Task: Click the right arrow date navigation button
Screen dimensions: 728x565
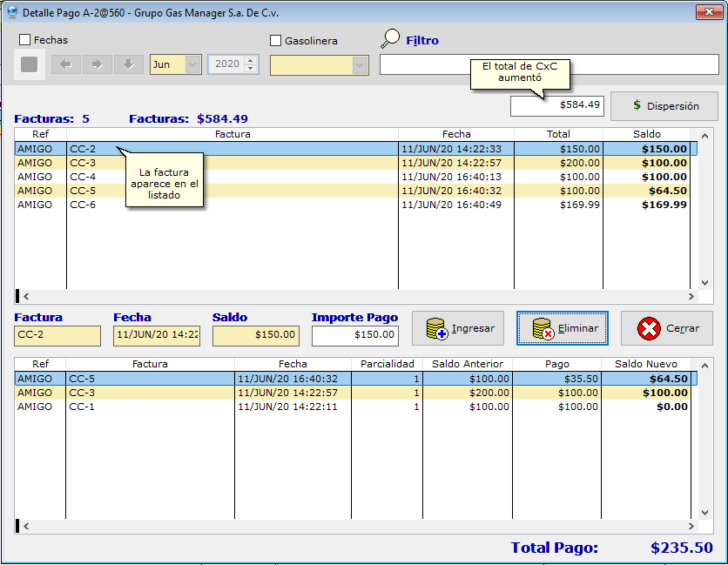Action: click(x=98, y=64)
